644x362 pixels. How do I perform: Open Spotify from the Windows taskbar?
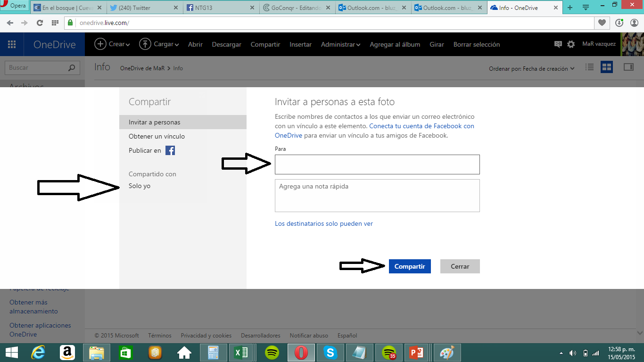[x=272, y=353]
